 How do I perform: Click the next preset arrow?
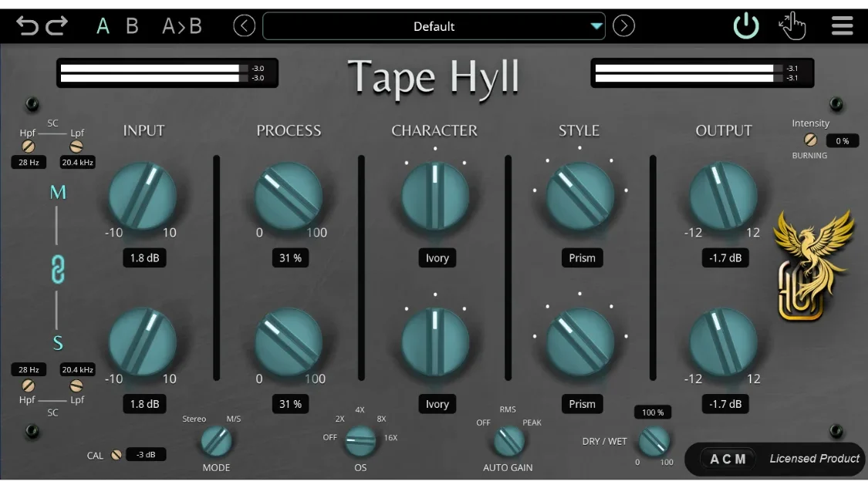tap(624, 25)
